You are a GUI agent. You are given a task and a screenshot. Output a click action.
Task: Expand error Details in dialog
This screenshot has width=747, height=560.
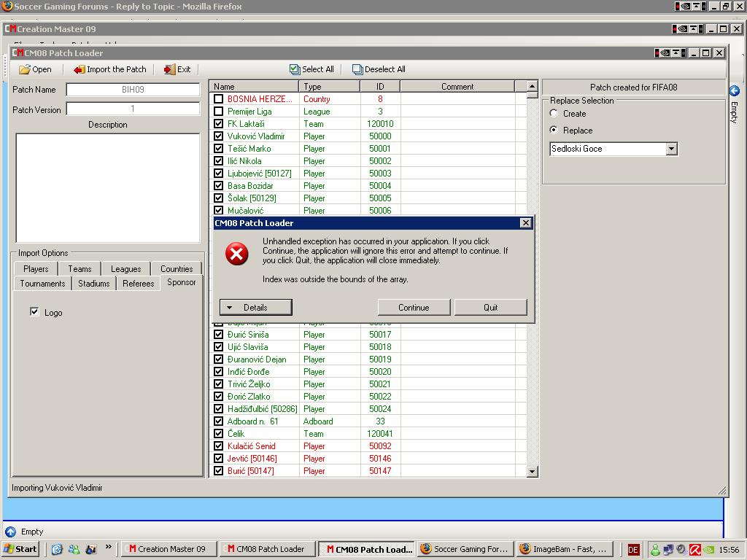(256, 308)
